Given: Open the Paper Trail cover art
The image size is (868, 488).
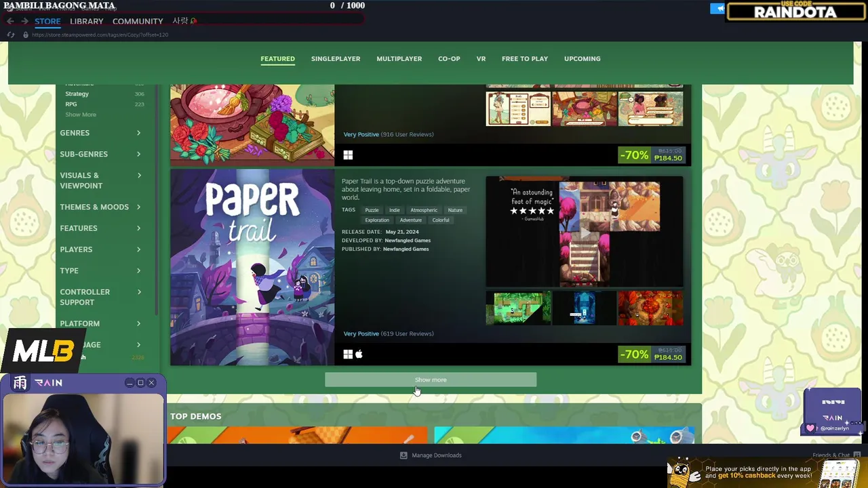Looking at the screenshot, I should click(x=252, y=267).
